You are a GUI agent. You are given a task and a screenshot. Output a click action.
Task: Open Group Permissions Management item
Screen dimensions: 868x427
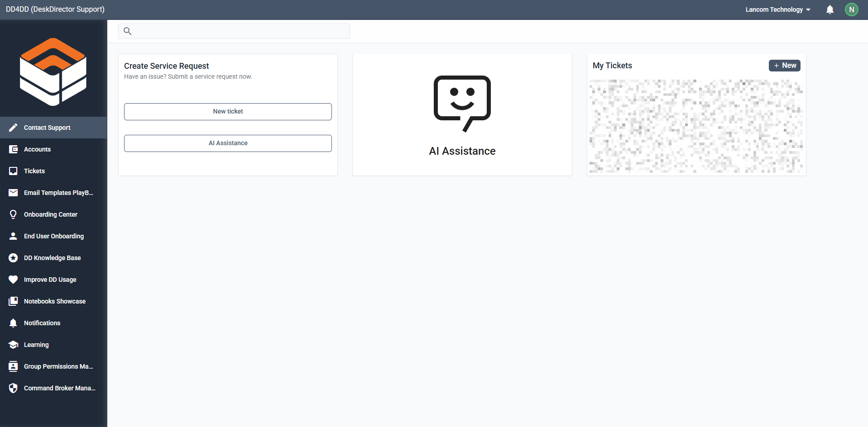(x=53, y=366)
